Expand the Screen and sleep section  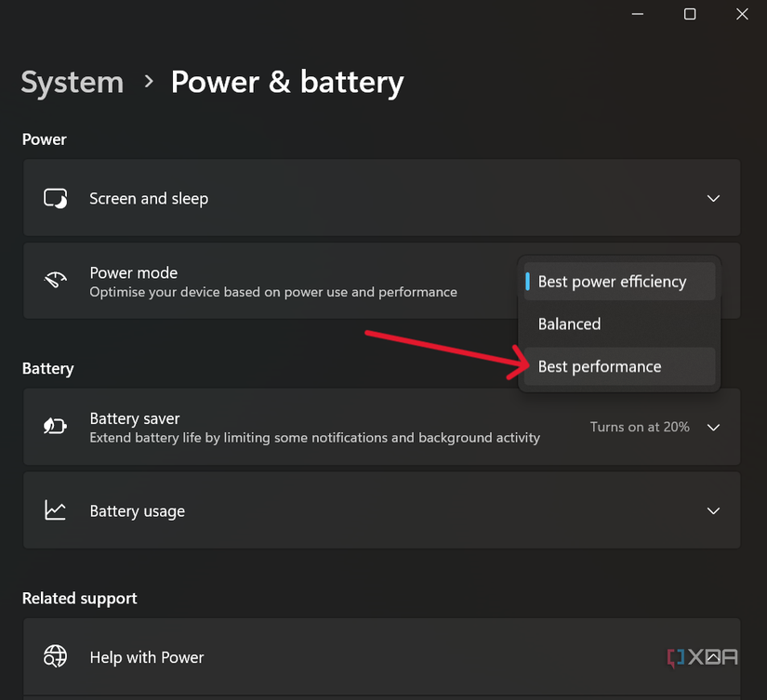click(713, 198)
